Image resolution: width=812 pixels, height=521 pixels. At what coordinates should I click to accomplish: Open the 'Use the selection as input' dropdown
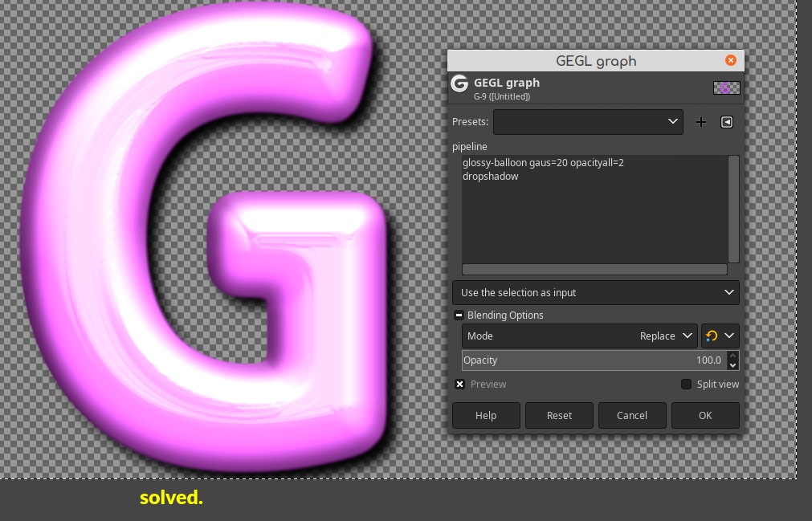596,293
